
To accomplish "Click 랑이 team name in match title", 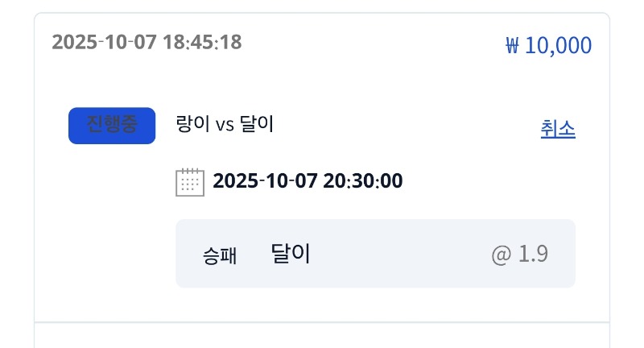I will click(192, 125).
